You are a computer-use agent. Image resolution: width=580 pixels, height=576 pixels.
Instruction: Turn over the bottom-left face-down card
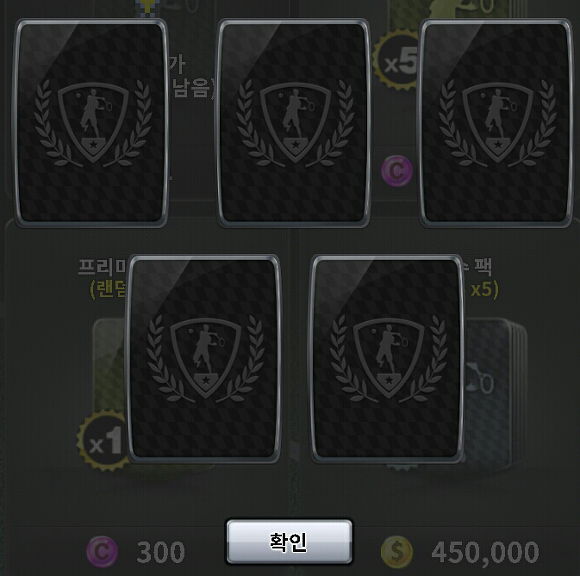(204, 358)
